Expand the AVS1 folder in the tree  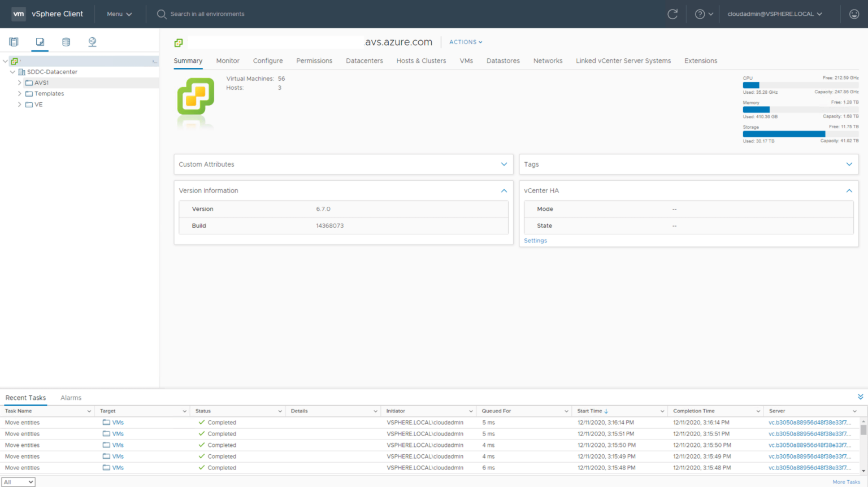[20, 82]
